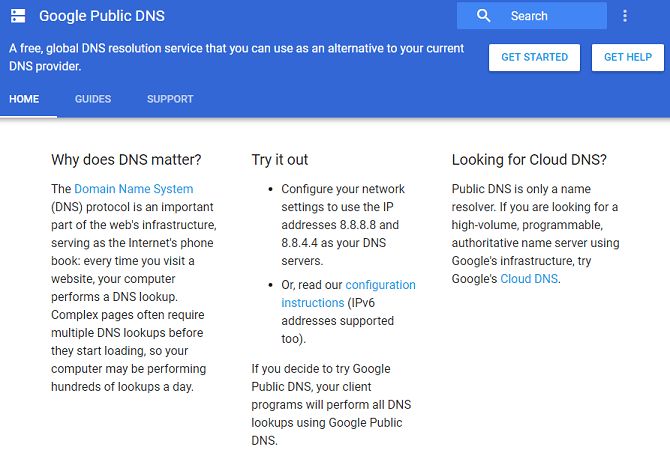Click the magnifying glass search icon

[483, 16]
